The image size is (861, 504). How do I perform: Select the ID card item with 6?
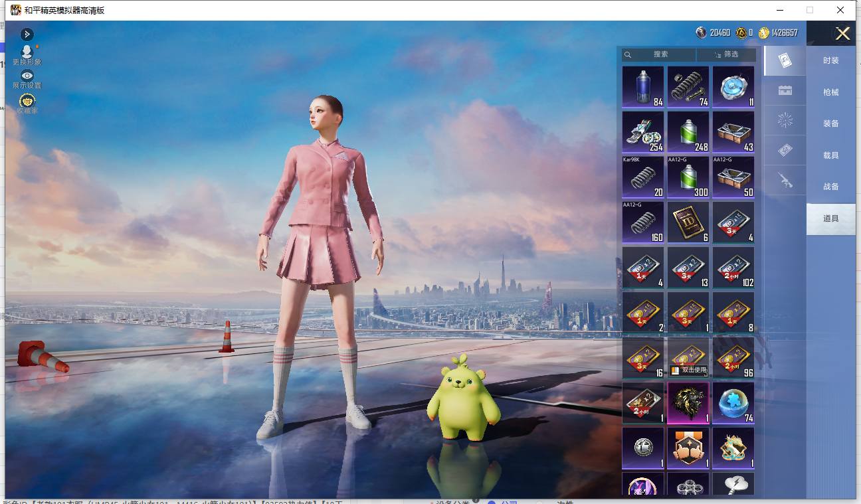coord(688,222)
